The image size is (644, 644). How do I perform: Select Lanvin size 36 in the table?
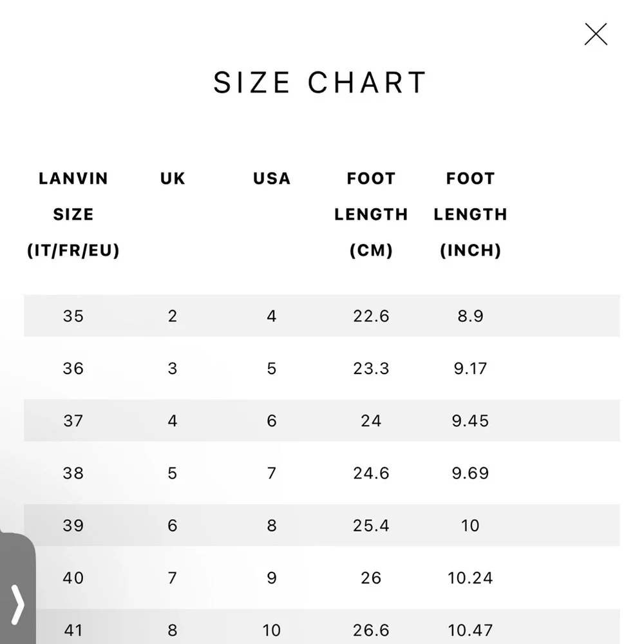click(73, 368)
